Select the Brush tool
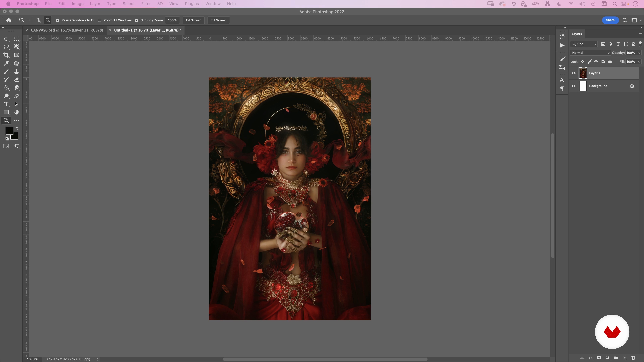 [x=6, y=71]
